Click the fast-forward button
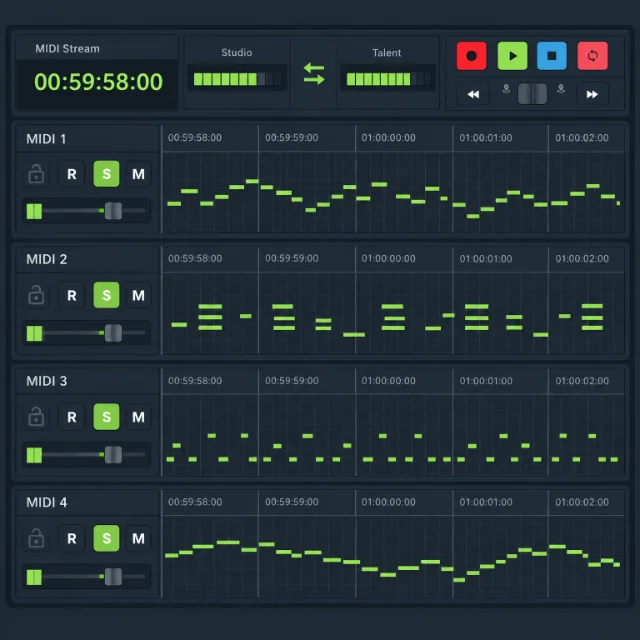The width and height of the screenshot is (640, 640). (x=592, y=94)
